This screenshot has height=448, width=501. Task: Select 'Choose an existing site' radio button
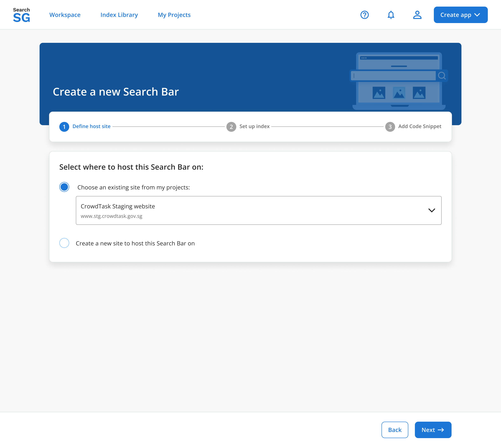pos(64,187)
